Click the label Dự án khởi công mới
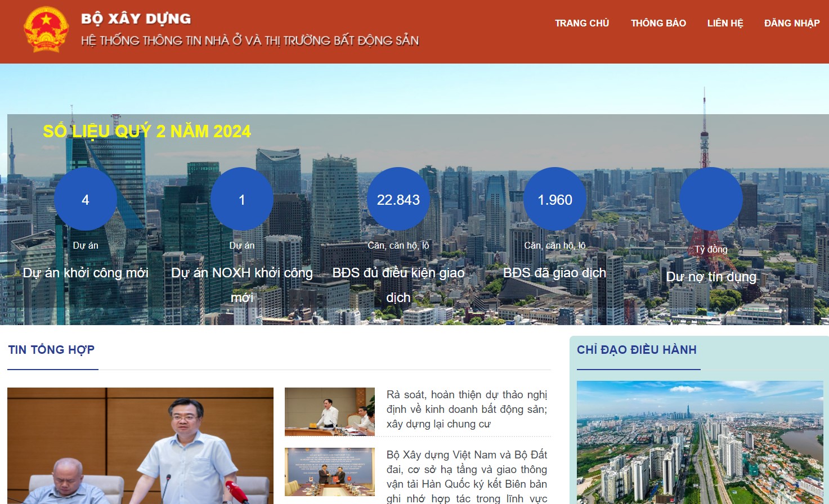This screenshot has height=504, width=829. pos(86,273)
